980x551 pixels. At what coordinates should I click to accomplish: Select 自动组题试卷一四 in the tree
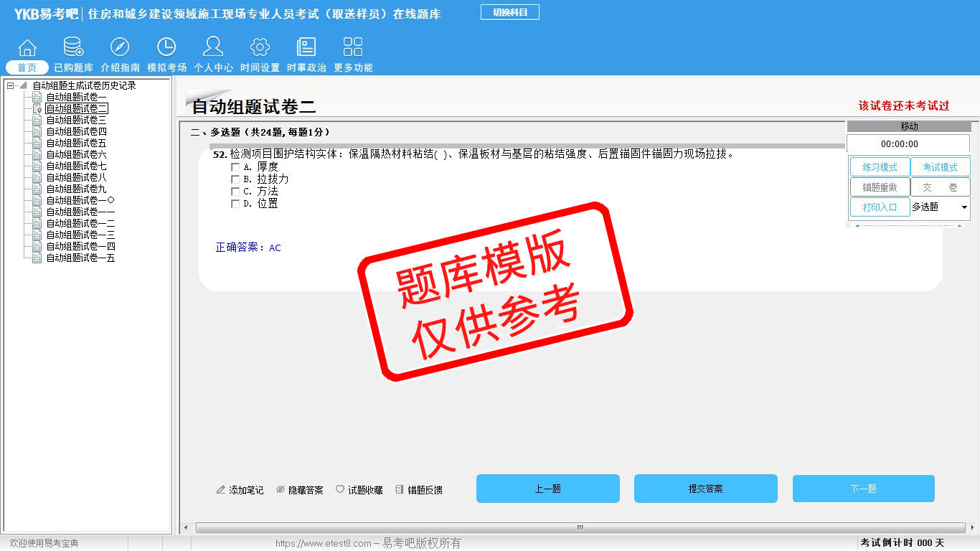(80, 246)
